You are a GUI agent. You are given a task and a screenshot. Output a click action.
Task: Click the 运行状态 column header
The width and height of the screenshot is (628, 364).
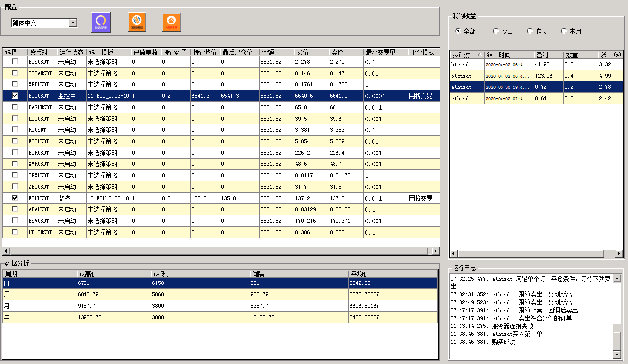tap(72, 52)
